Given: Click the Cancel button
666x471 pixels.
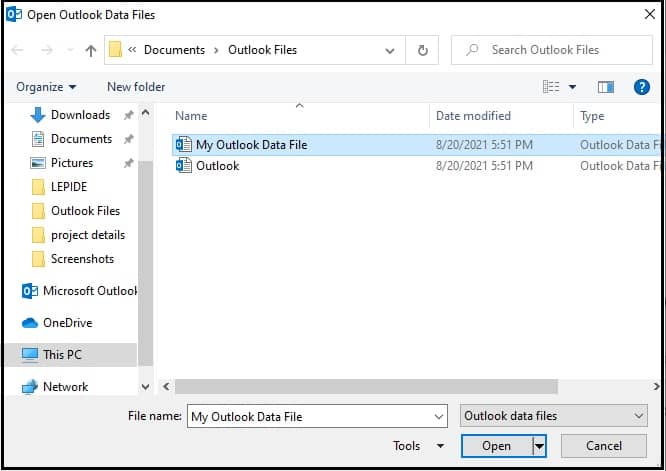Looking at the screenshot, I should pyautogui.click(x=604, y=446).
